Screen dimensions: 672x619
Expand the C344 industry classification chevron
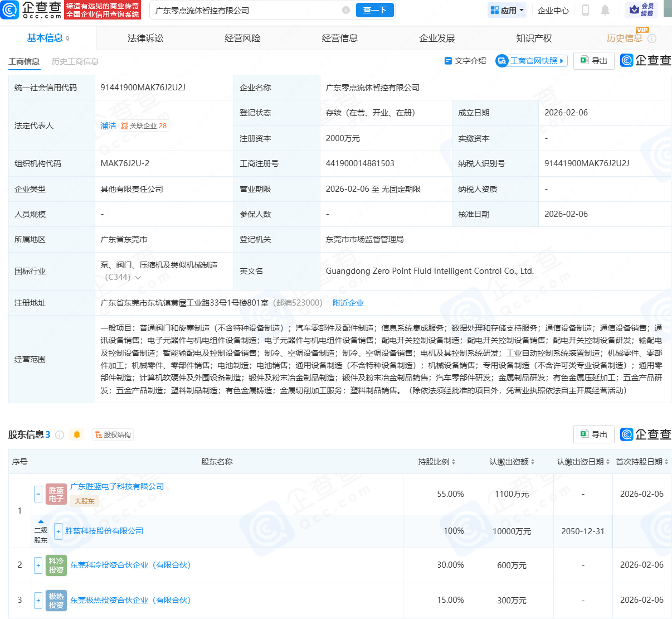(138, 277)
